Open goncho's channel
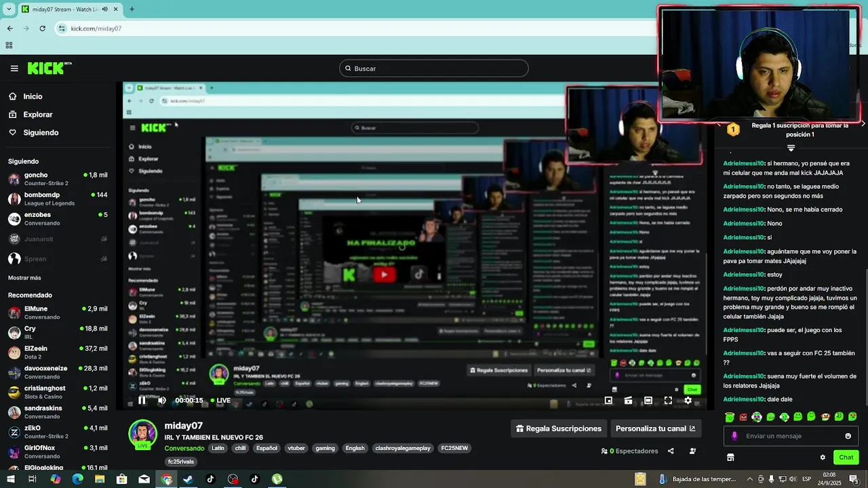Screen dimensions: 868x488 point(58,179)
